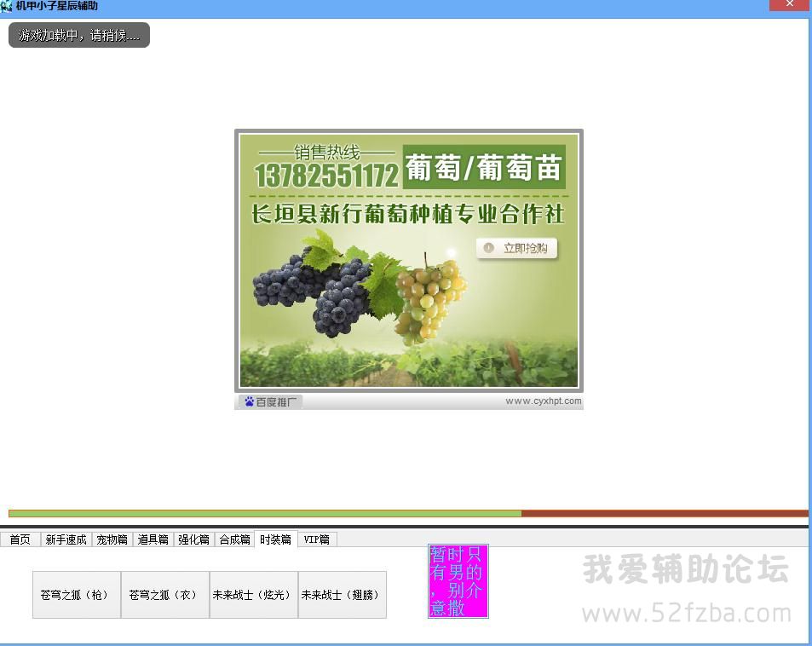
Task: Switch to the 强化篇 tab
Action: [x=193, y=539]
